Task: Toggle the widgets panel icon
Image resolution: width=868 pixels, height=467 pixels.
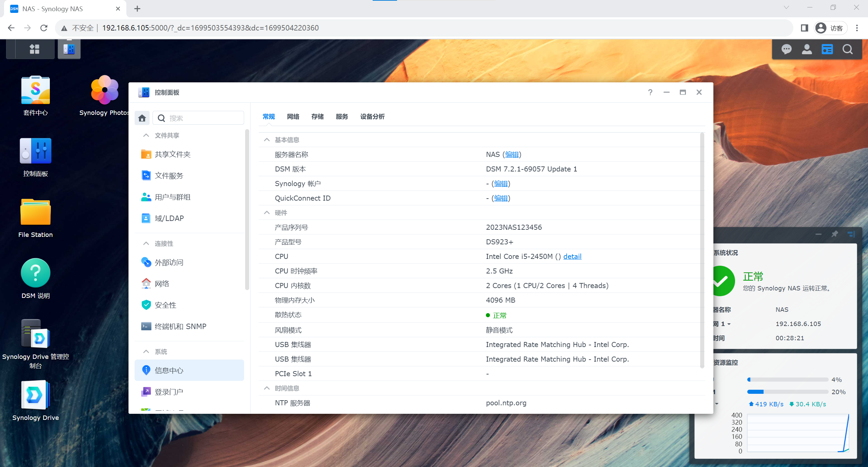Action: click(x=827, y=49)
